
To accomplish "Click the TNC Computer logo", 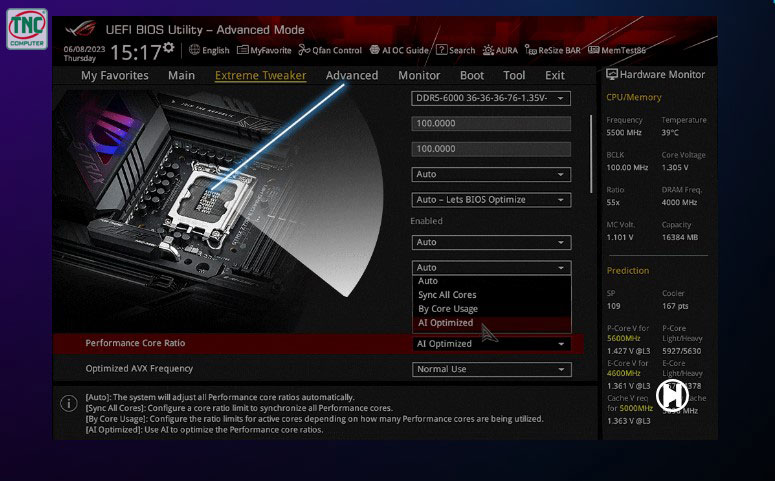I will pos(27,29).
